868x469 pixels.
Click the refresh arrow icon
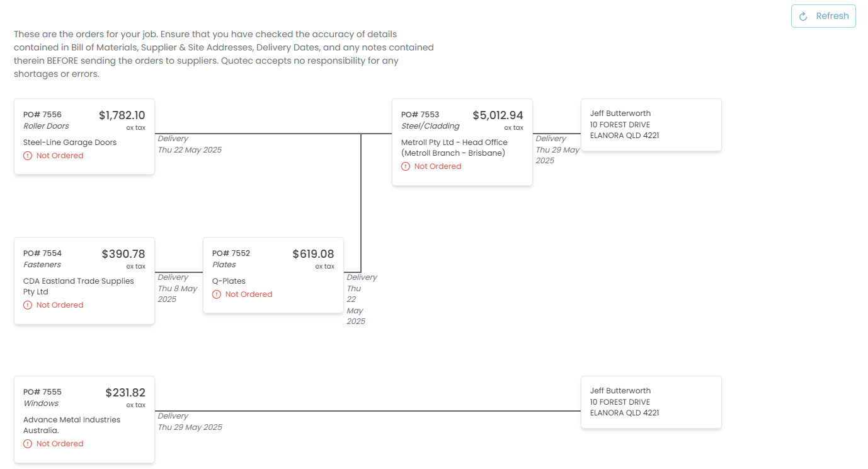coord(803,17)
